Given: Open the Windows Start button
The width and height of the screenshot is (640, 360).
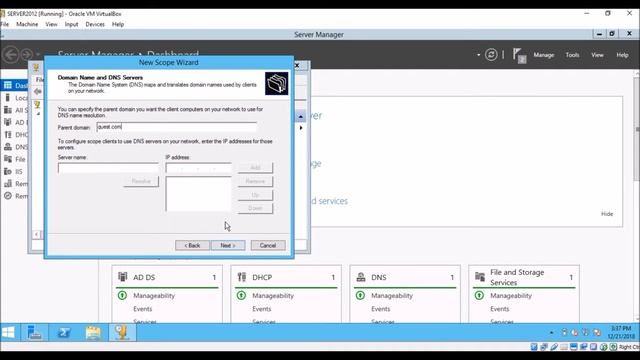Looking at the screenshot, I should pos(8,333).
